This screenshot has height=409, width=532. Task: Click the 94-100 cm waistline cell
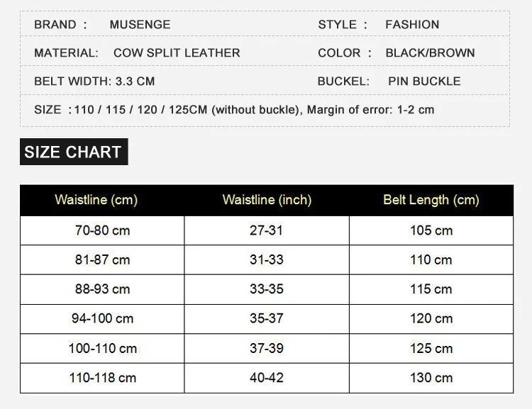102,319
